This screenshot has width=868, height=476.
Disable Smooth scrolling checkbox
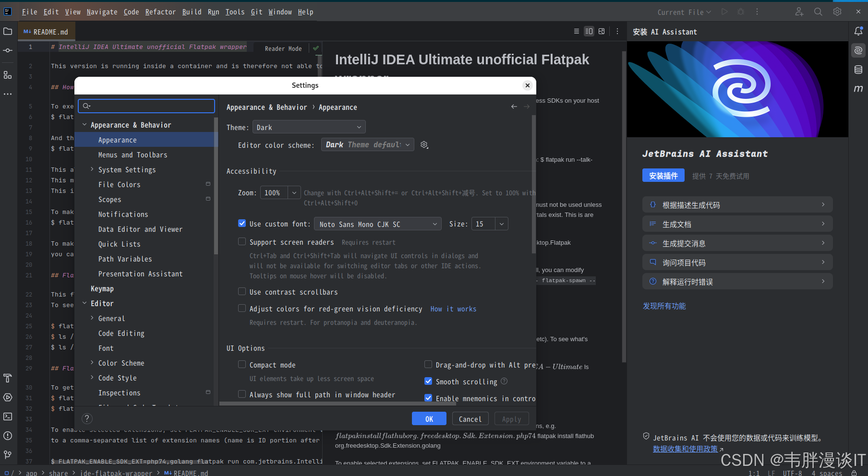point(428,381)
